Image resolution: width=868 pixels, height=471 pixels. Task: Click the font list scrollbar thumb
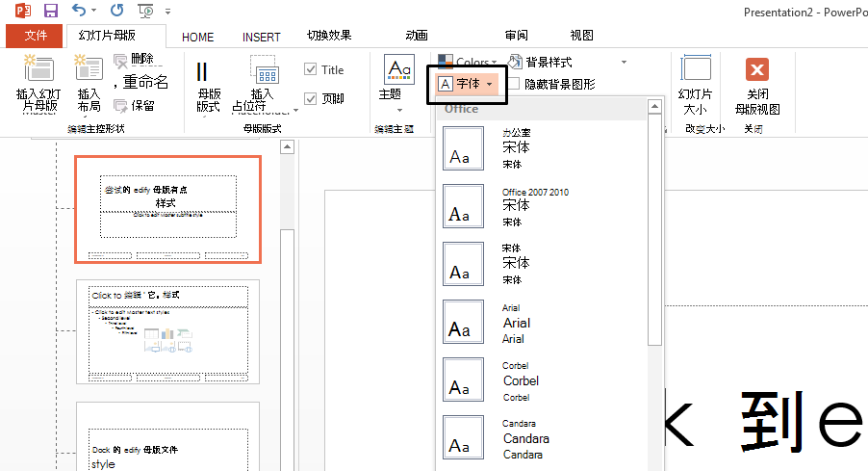(x=655, y=230)
